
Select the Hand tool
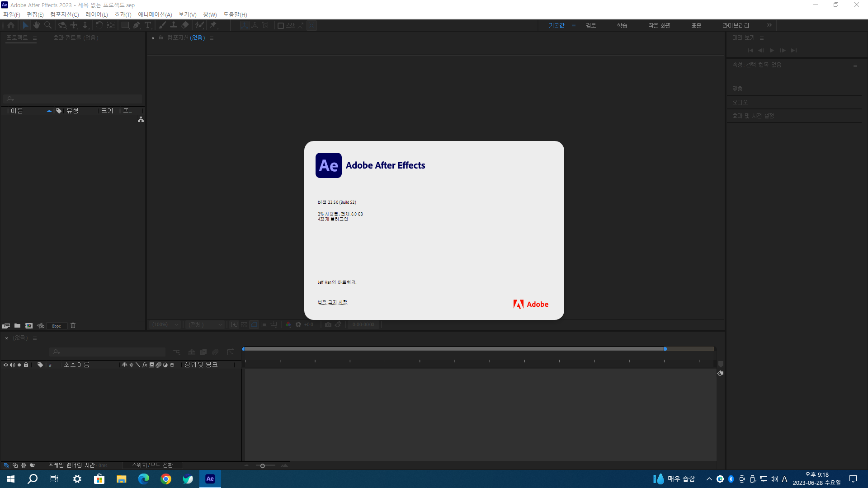(37, 25)
